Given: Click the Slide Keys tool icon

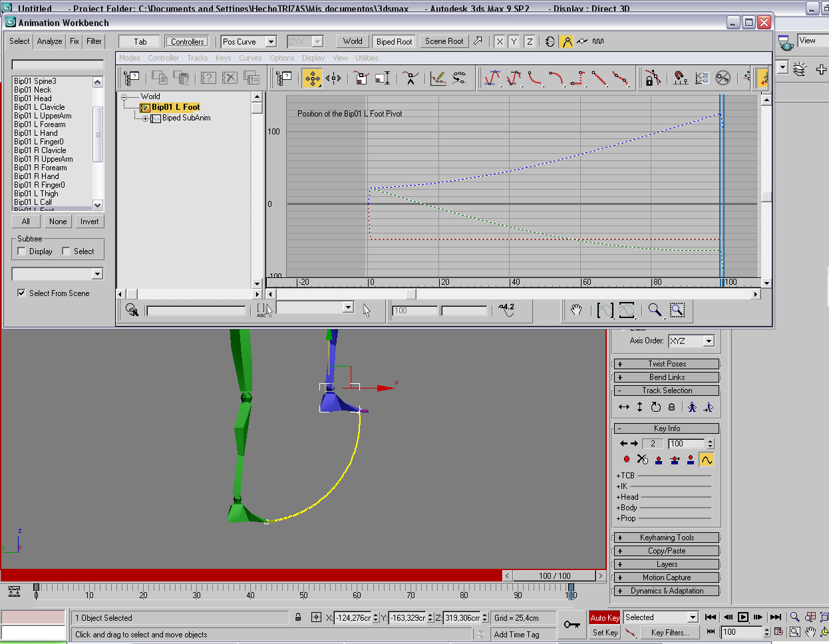Looking at the screenshot, I should point(333,79).
